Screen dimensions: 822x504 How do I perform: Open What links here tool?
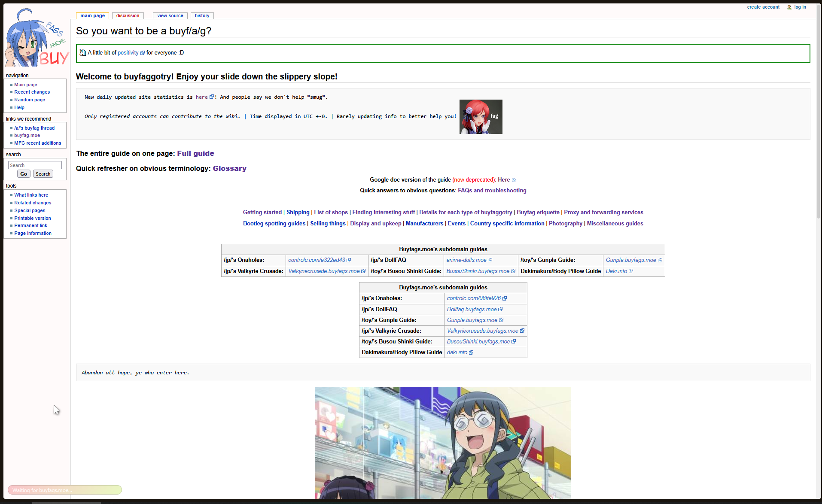[x=31, y=195]
